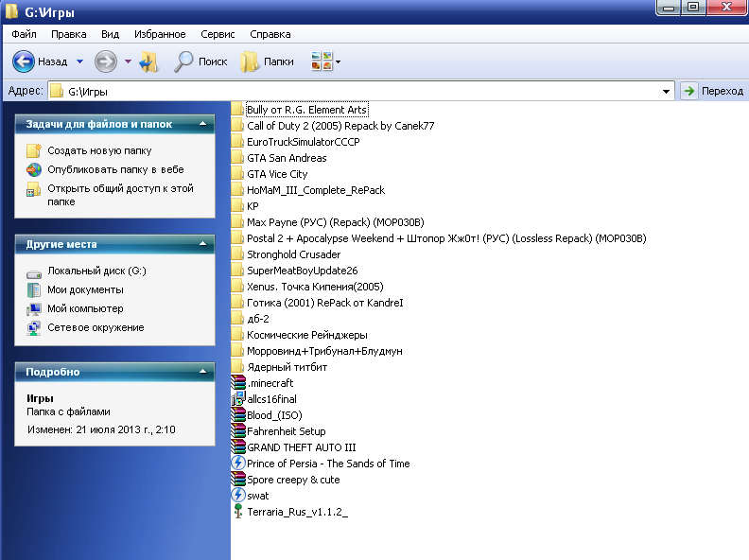Image resolution: width=749 pixels, height=560 pixels.
Task: Select the swat installer file
Action: pyautogui.click(x=250, y=496)
